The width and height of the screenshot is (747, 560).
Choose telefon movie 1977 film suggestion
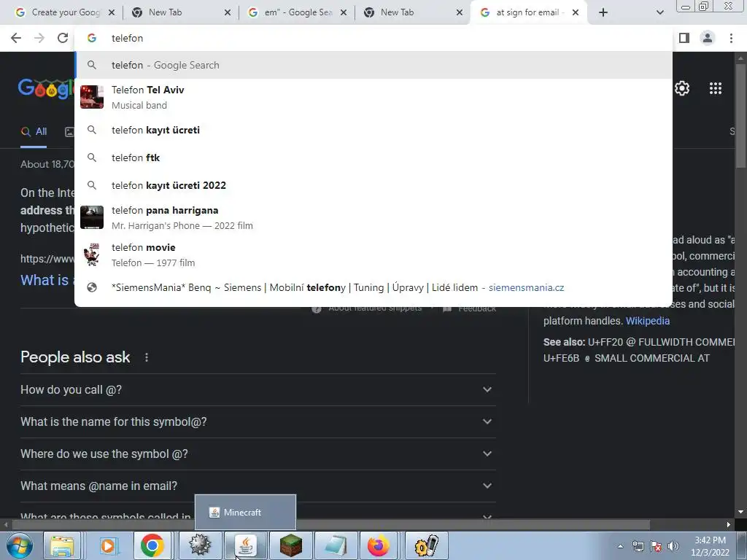point(373,254)
